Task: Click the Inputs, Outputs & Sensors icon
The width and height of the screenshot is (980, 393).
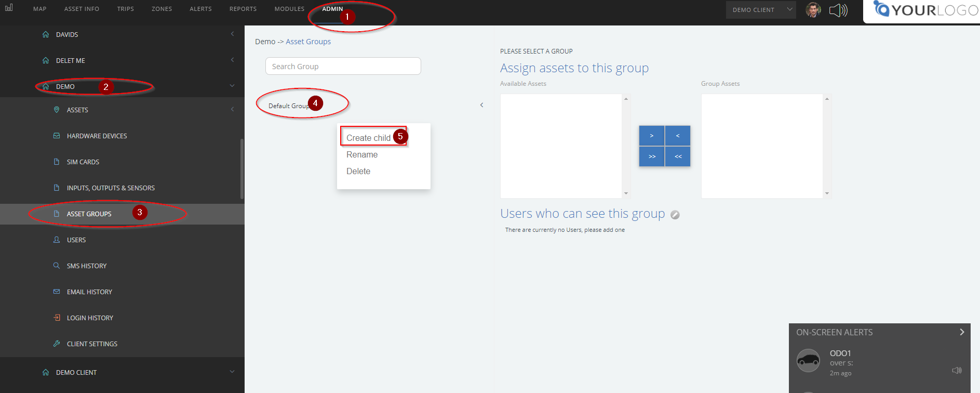Action: point(57,188)
